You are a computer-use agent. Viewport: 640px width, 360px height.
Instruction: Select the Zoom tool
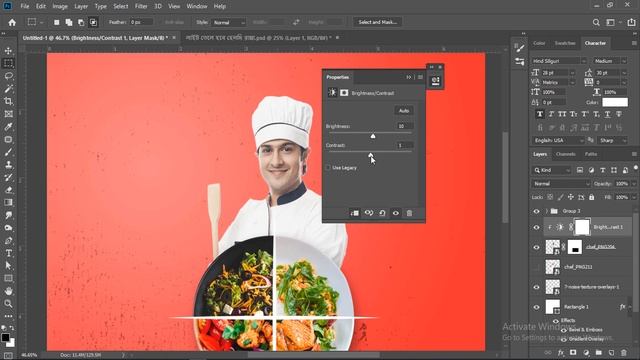pos(8,304)
